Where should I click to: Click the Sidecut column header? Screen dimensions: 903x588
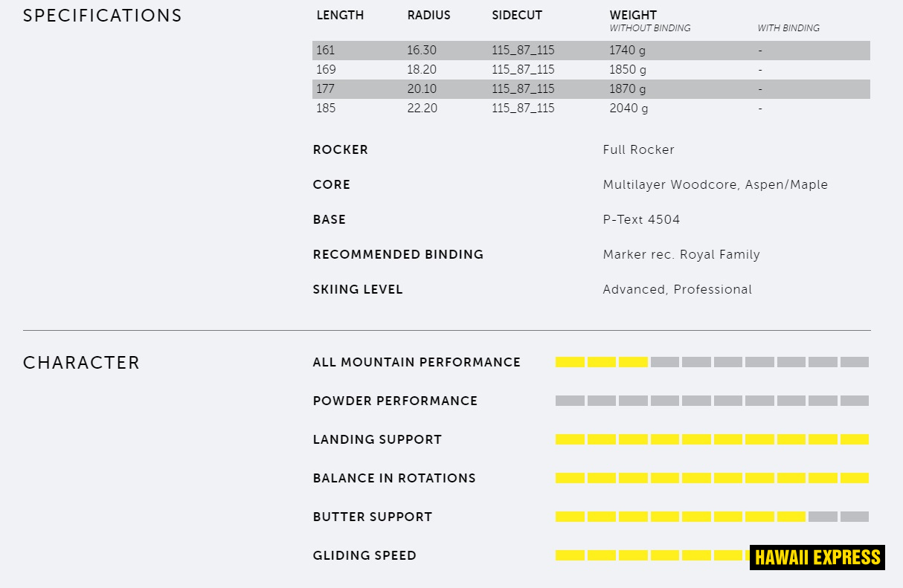[517, 16]
